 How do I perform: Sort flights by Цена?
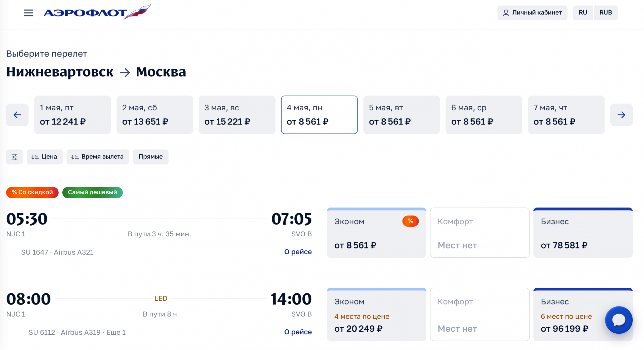[x=45, y=157]
